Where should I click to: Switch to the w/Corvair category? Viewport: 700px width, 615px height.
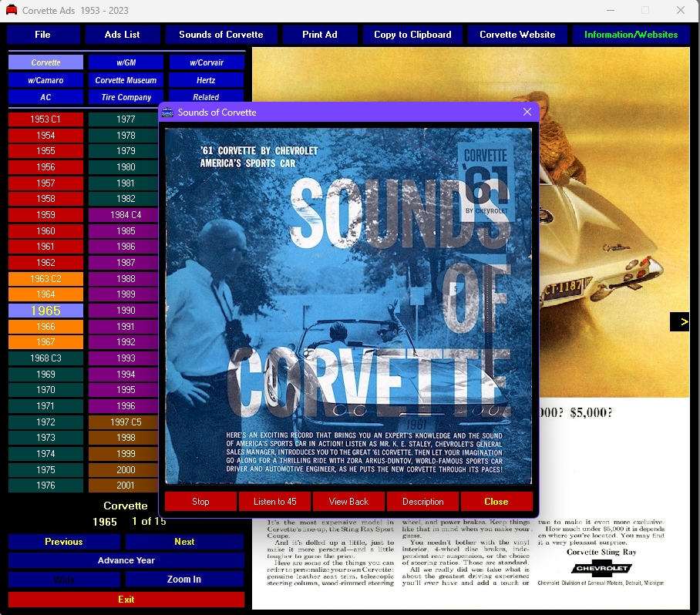pyautogui.click(x=207, y=62)
